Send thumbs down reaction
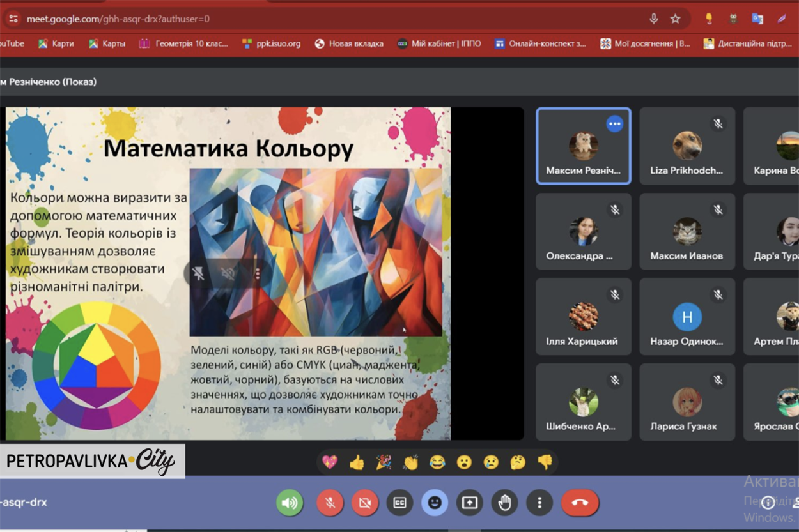 click(545, 462)
